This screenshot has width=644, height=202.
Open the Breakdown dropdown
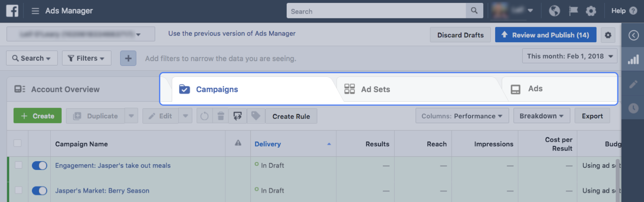541,116
